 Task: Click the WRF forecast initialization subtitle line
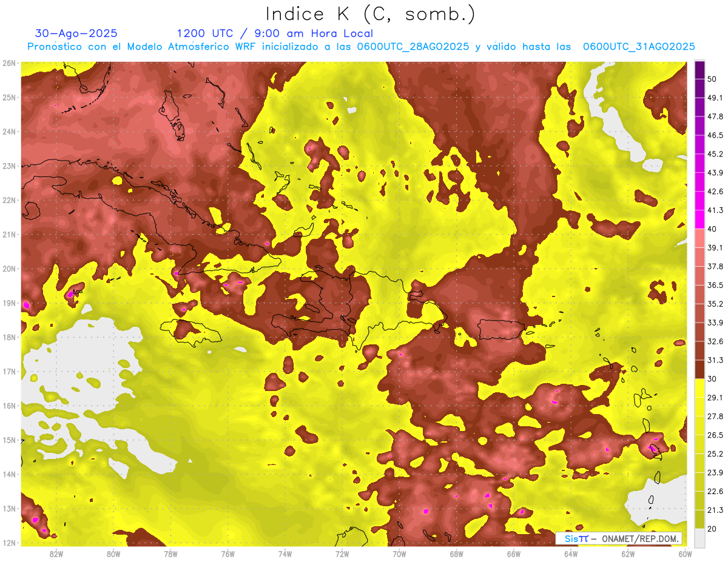click(x=361, y=47)
